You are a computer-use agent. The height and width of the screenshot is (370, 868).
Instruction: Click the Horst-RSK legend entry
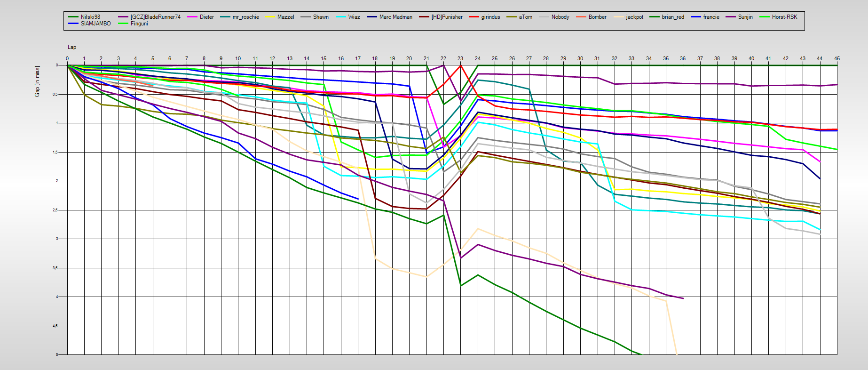point(784,17)
